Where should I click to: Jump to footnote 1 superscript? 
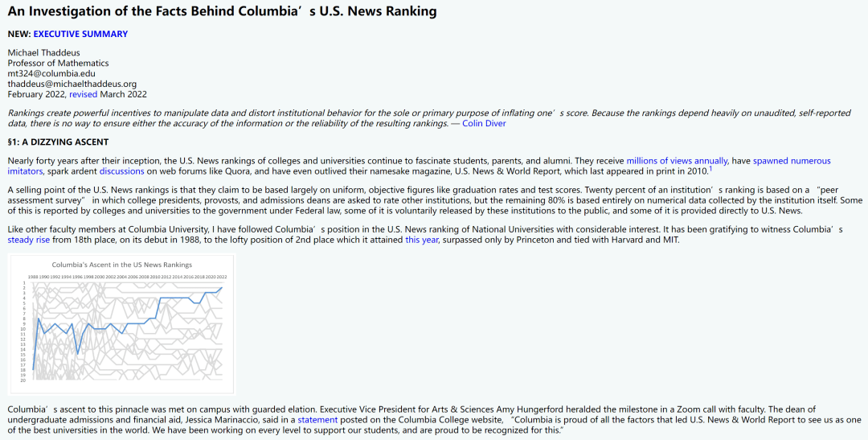[x=710, y=169]
